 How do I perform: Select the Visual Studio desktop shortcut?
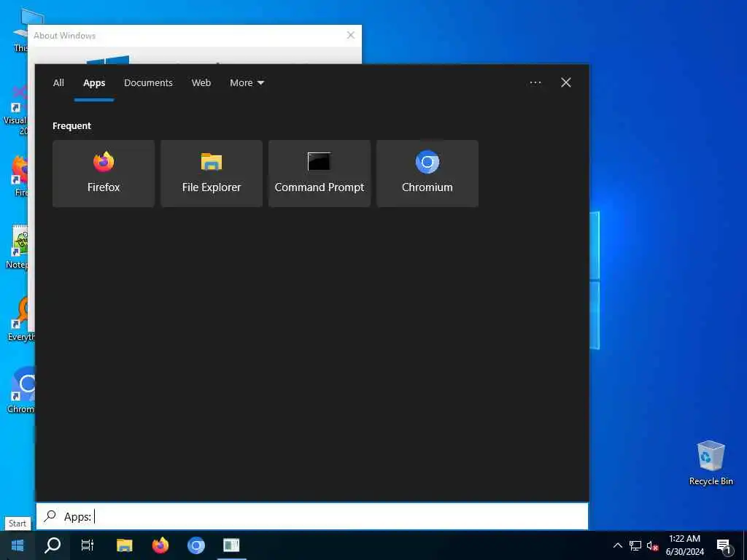15,109
